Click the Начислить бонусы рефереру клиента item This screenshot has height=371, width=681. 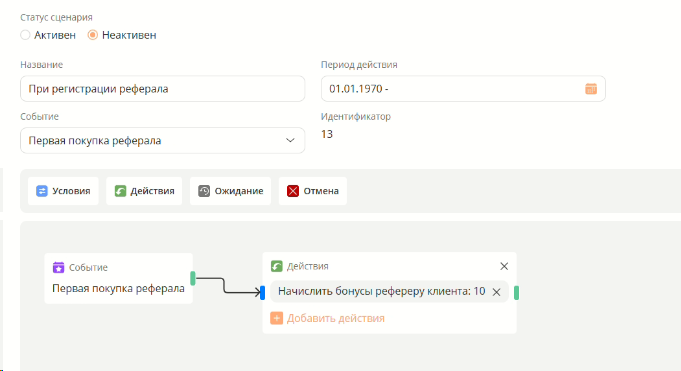click(x=382, y=291)
